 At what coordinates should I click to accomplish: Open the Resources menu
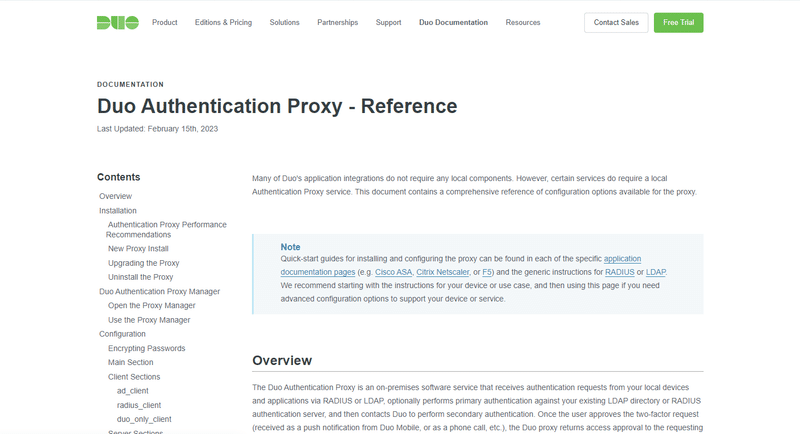523,22
